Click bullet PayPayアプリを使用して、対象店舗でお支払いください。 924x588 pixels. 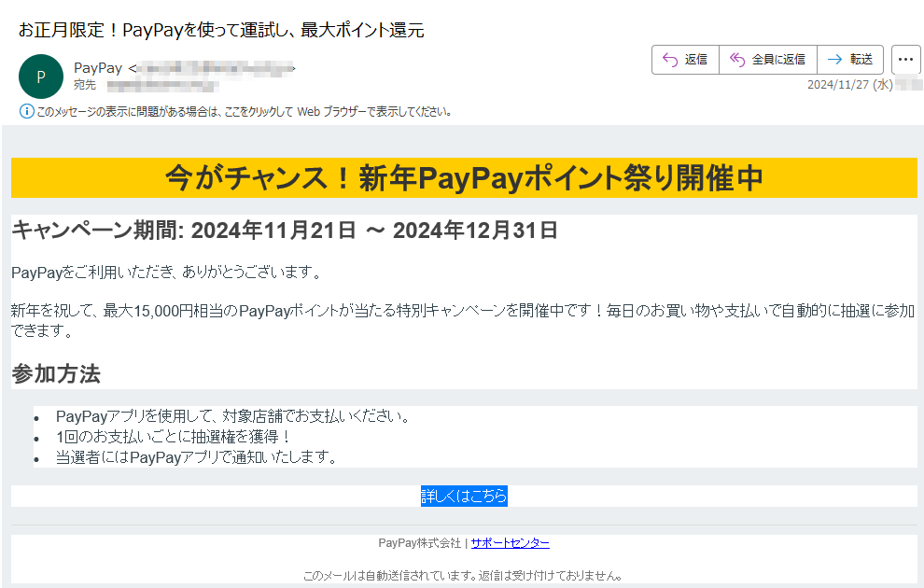point(233,416)
